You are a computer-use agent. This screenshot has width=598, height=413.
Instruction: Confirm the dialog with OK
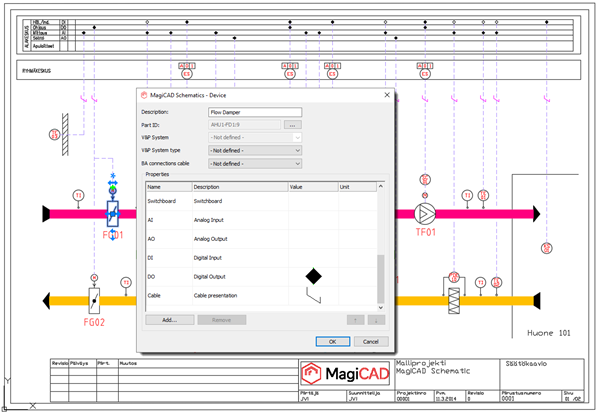point(333,342)
